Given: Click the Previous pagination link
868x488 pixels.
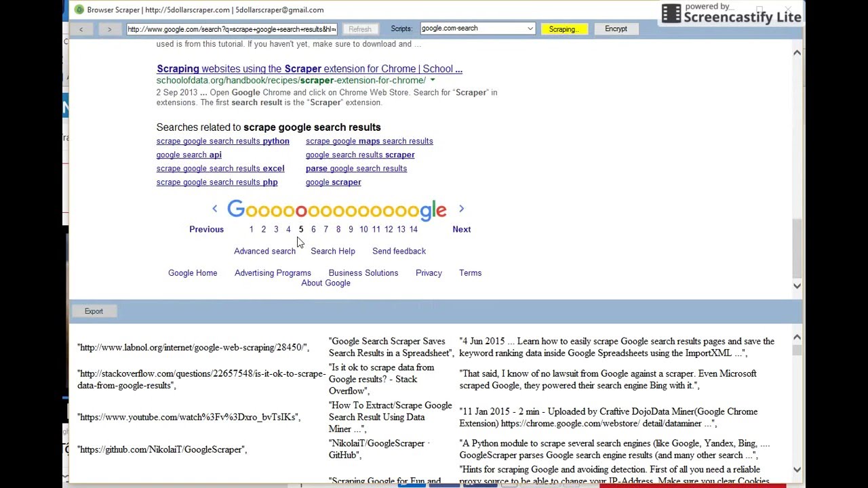Looking at the screenshot, I should (206, 229).
